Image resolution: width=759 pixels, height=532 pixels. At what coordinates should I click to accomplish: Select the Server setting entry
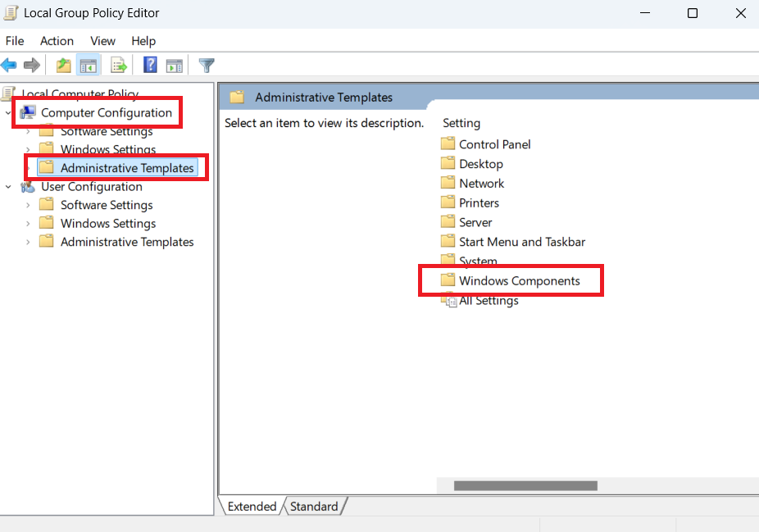pos(475,222)
